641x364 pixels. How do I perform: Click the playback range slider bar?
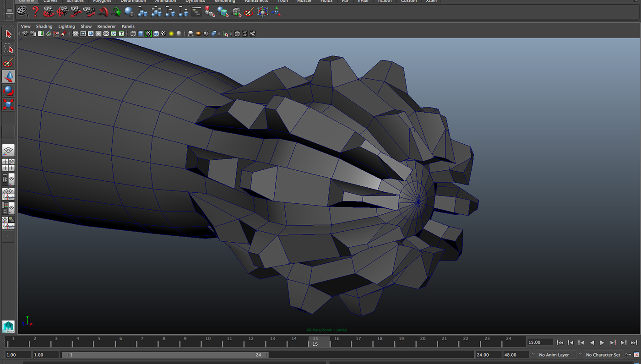[x=165, y=355]
